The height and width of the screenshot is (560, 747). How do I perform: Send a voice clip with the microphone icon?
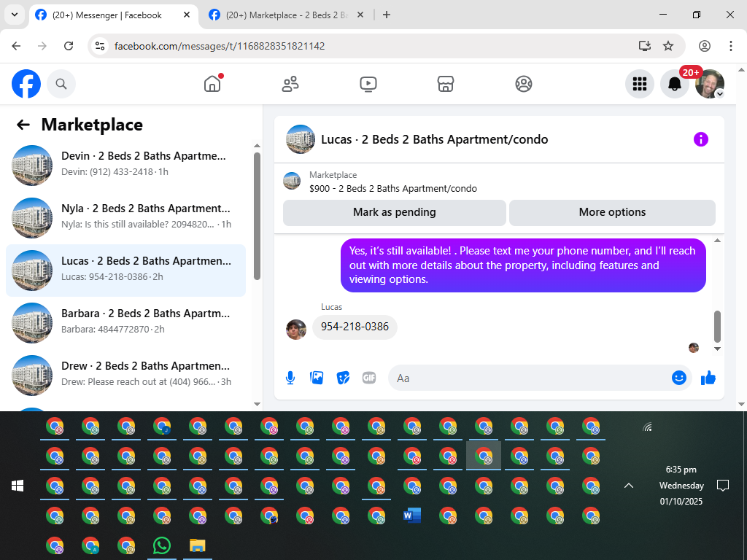point(290,378)
